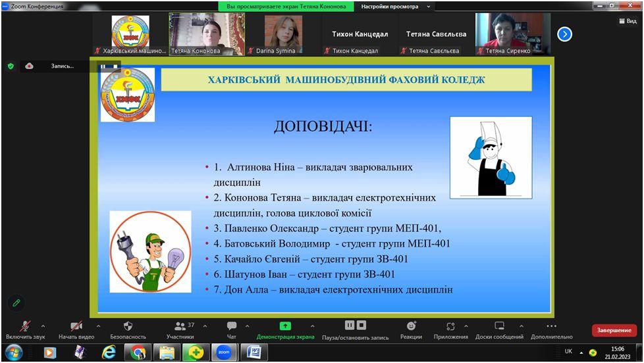The image size is (644, 363).
Task: Stop the recording
Action: click(362, 326)
